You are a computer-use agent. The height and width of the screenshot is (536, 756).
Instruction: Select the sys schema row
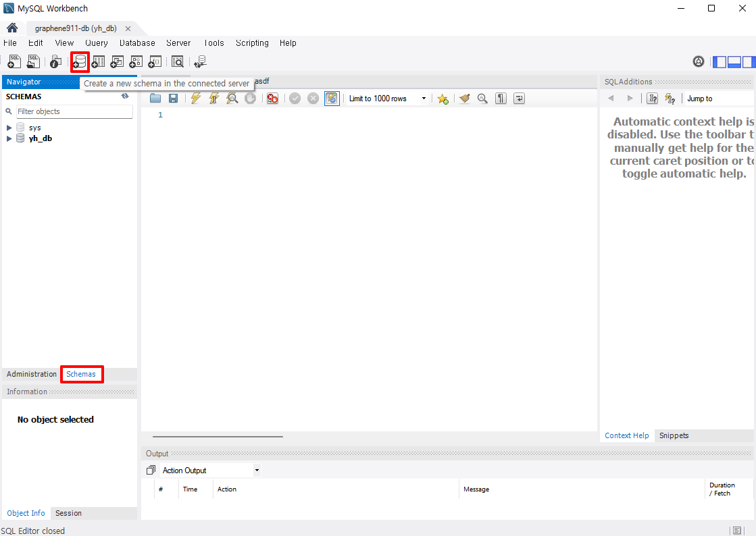[34, 128]
